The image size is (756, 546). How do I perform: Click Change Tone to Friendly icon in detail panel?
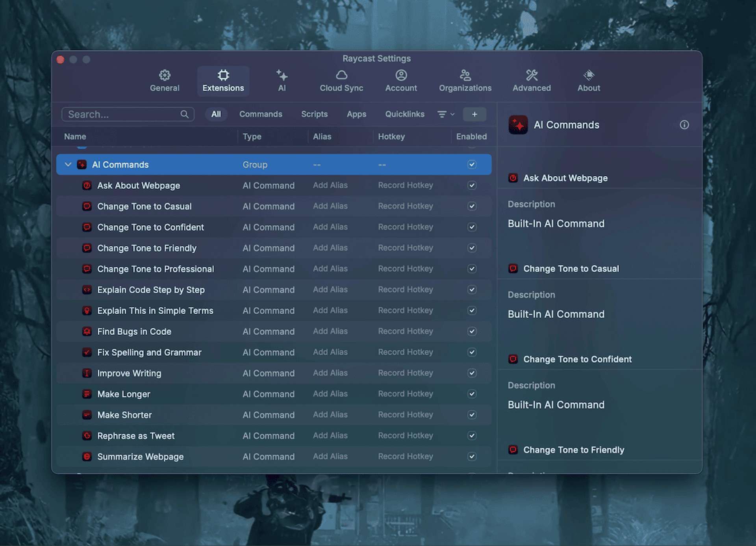click(x=513, y=450)
